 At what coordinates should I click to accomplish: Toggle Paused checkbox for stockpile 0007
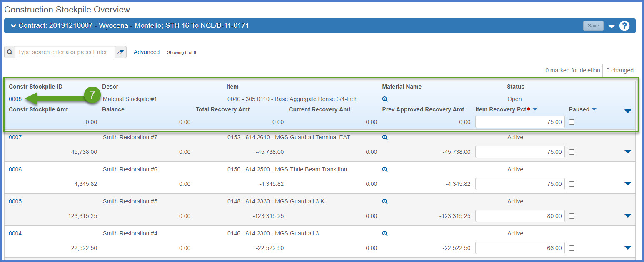[572, 152]
